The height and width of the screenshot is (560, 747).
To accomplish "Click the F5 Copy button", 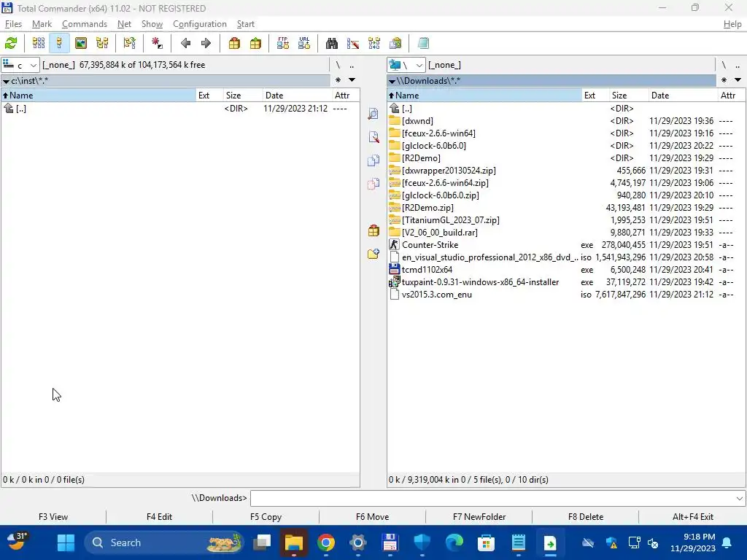I will coord(266,517).
